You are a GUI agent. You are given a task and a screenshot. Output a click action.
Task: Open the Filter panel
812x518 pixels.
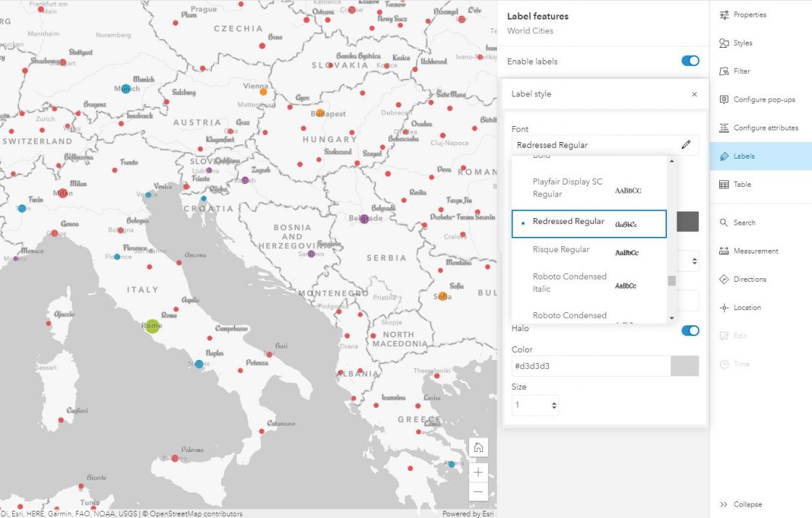[741, 71]
